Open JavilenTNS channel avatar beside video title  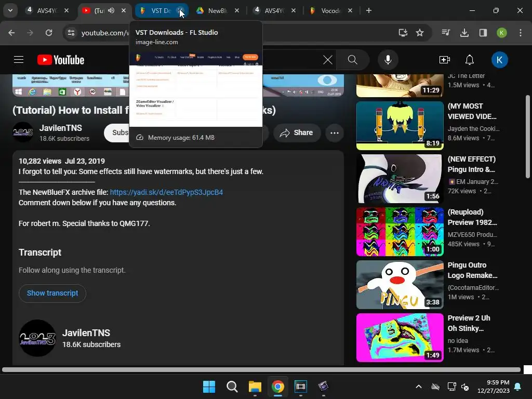23,132
